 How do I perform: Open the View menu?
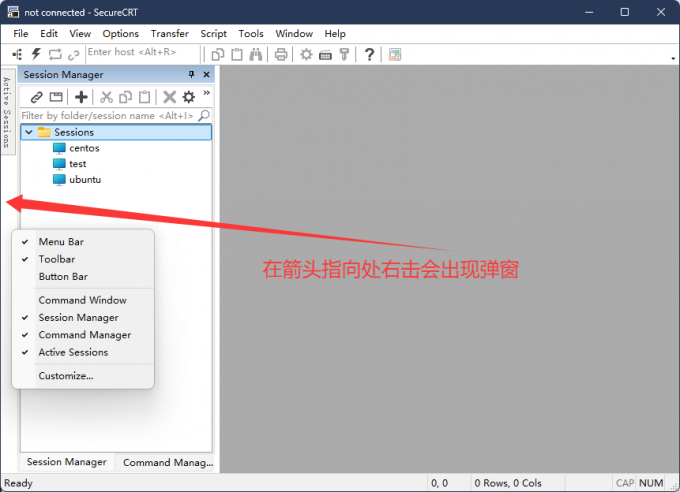click(x=80, y=34)
